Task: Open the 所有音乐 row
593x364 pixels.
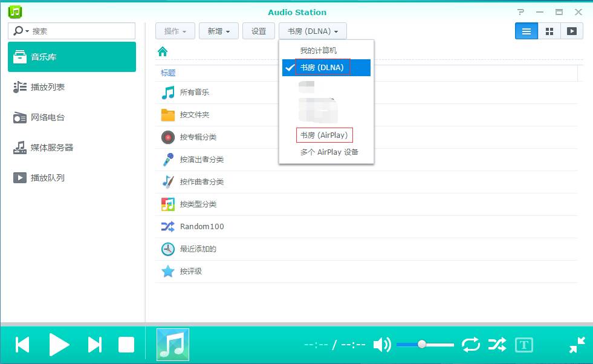Action: click(366, 93)
